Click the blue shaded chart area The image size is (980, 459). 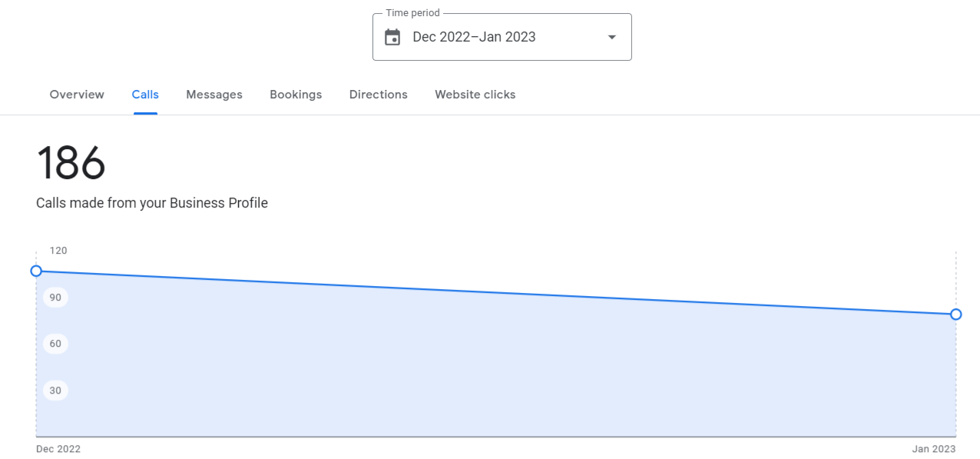496,369
